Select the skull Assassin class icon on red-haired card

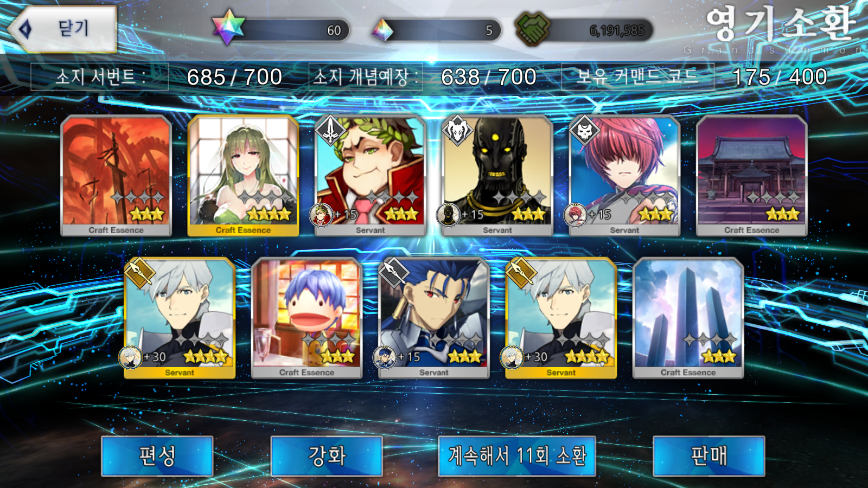[585, 130]
